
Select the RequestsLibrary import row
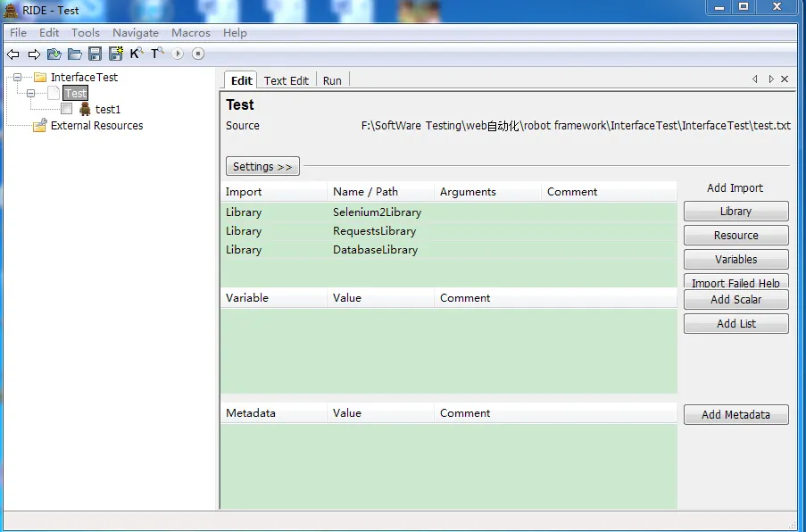click(449, 231)
